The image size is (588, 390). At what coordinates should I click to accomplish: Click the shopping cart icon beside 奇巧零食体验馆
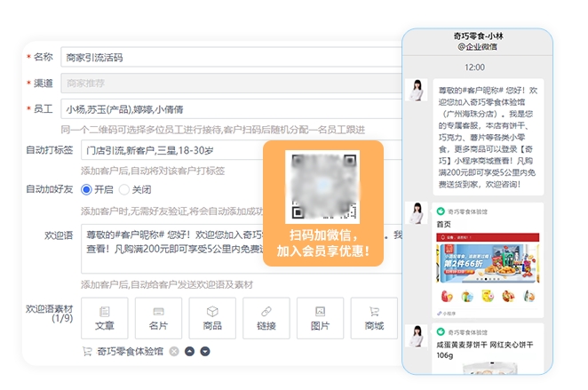click(x=87, y=352)
